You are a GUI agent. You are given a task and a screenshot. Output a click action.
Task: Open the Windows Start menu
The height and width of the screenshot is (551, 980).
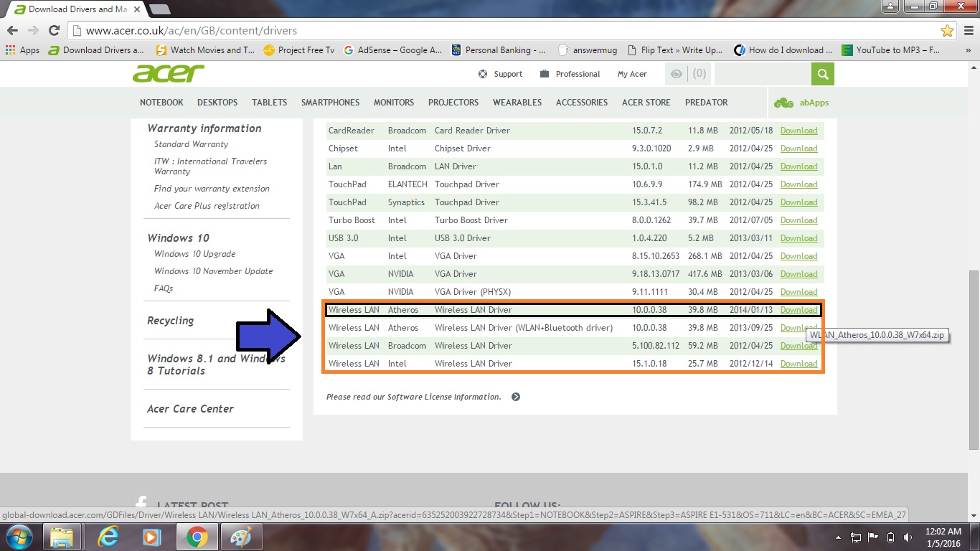[19, 537]
